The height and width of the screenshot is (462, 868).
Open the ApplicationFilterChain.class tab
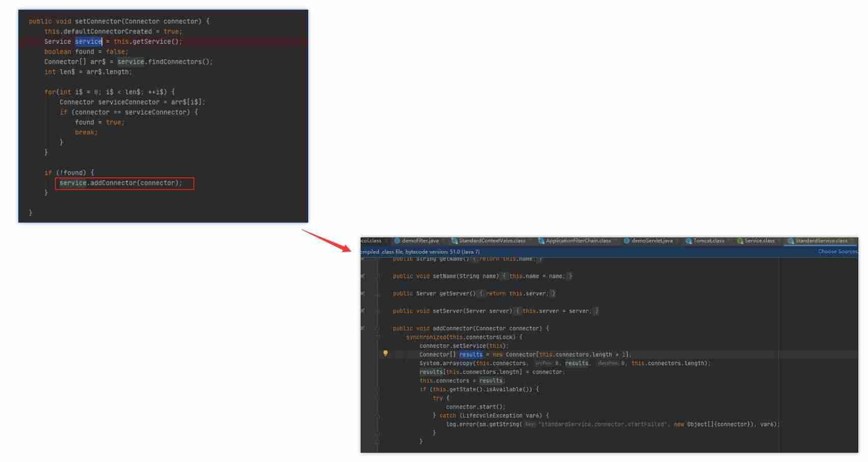click(x=575, y=241)
